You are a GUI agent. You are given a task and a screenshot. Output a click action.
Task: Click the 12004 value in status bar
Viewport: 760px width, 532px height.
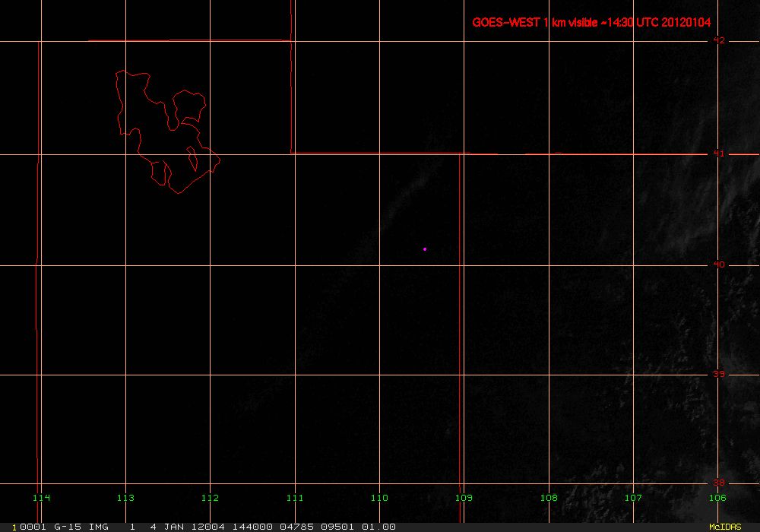[208, 527]
